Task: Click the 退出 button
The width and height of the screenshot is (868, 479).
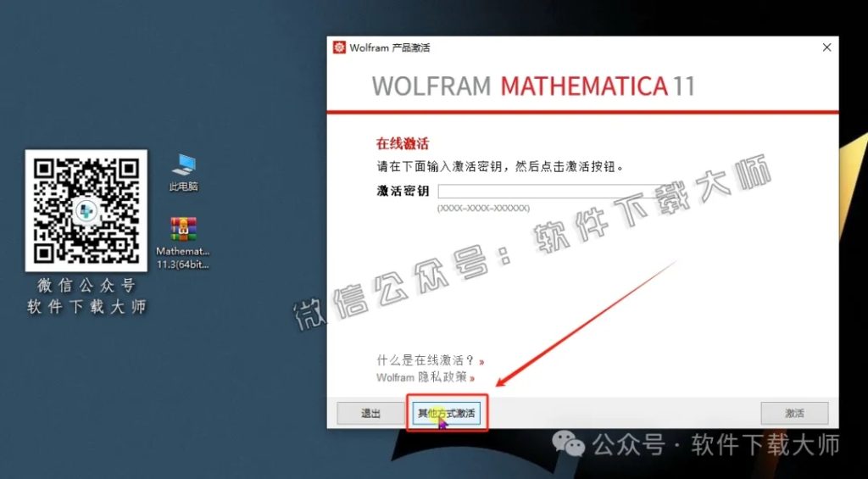Action: pos(370,413)
